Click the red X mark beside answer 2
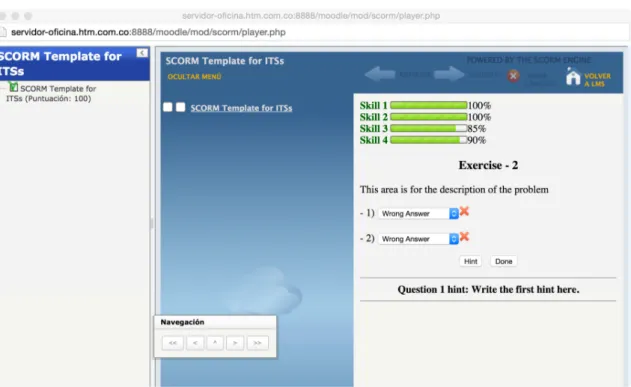 click(x=464, y=237)
